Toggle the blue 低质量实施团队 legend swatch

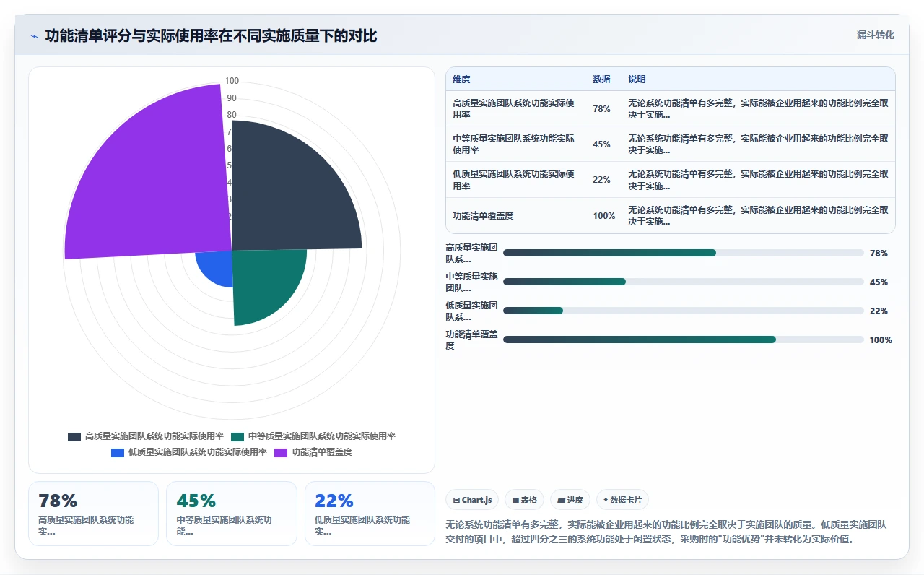coord(118,452)
